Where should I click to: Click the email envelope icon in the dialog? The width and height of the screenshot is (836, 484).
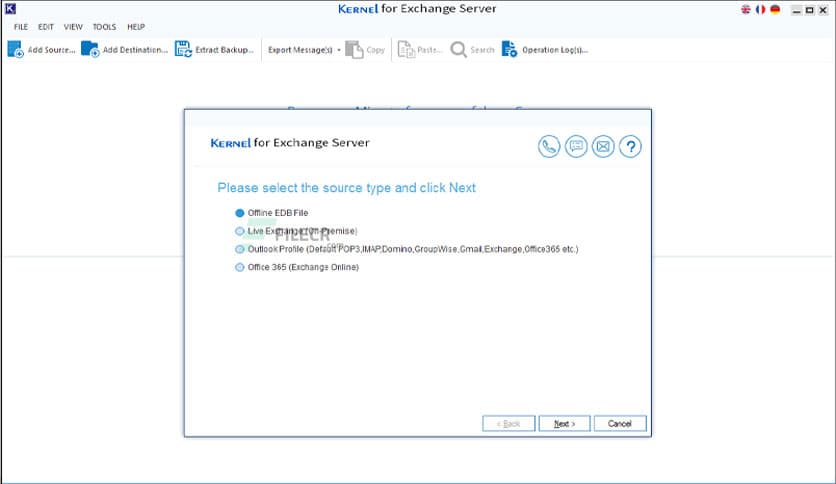pos(603,146)
